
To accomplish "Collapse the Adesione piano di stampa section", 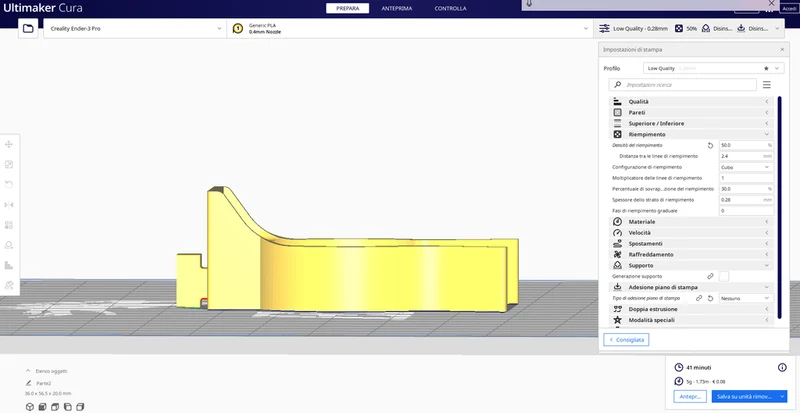I will click(691, 287).
